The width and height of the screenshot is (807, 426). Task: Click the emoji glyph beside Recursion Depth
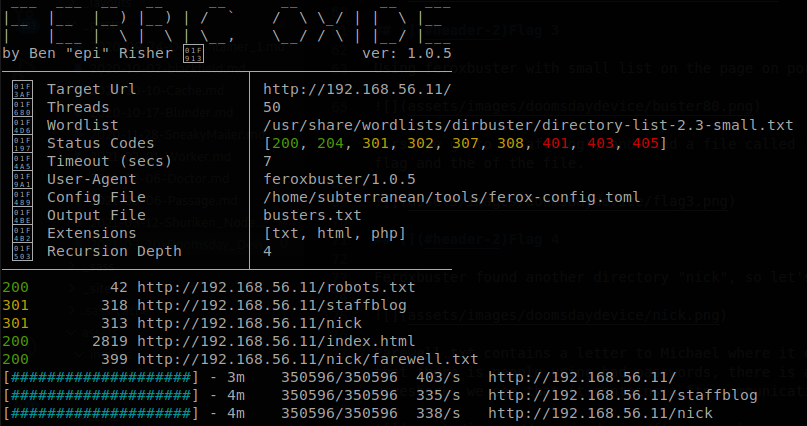[22, 252]
